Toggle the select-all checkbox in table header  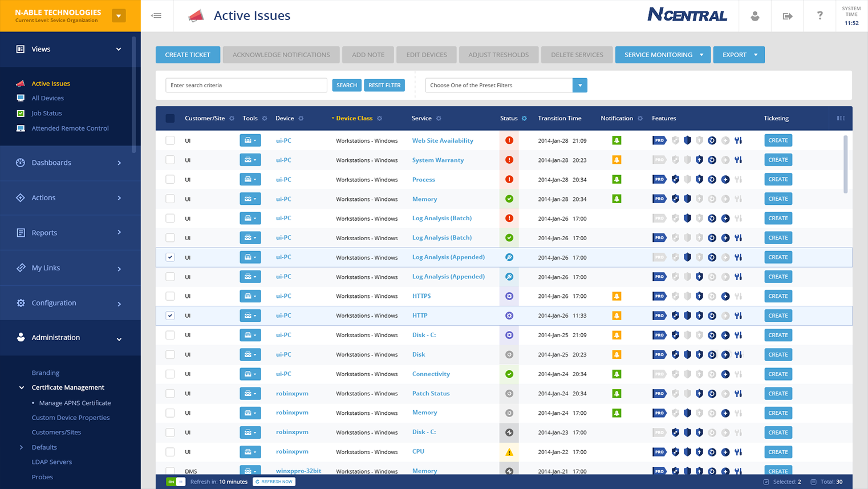(170, 119)
